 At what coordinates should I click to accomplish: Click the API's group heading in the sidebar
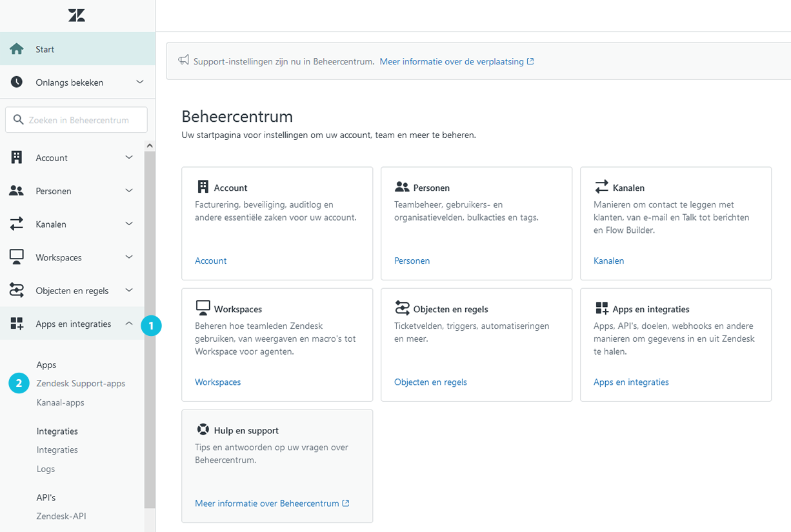(x=46, y=497)
